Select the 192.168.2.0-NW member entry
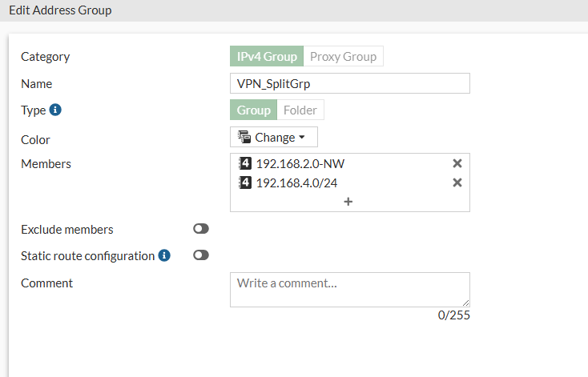 [300, 163]
